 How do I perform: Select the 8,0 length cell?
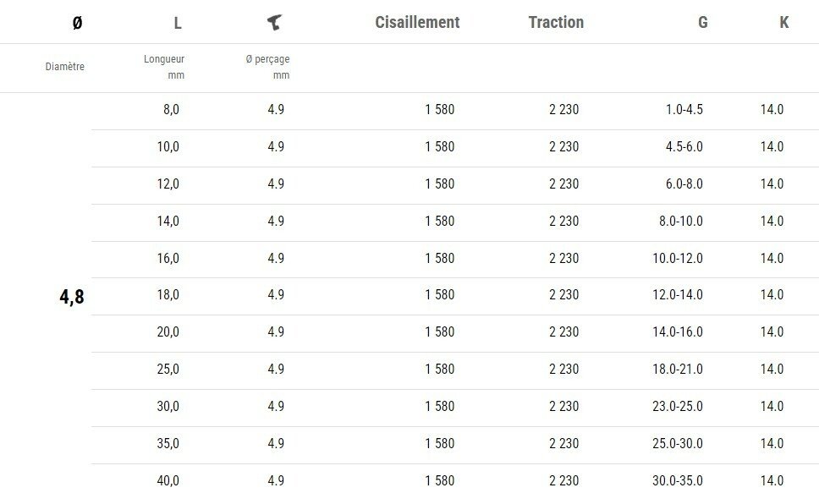(168, 110)
